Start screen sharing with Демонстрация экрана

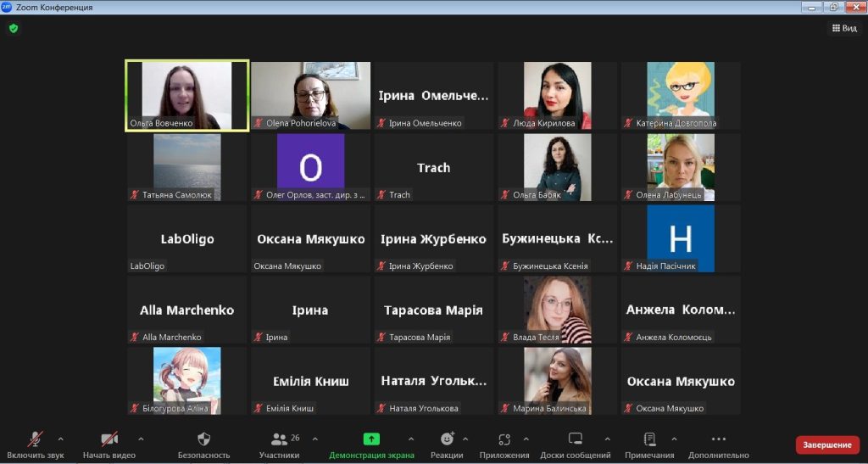click(371, 439)
